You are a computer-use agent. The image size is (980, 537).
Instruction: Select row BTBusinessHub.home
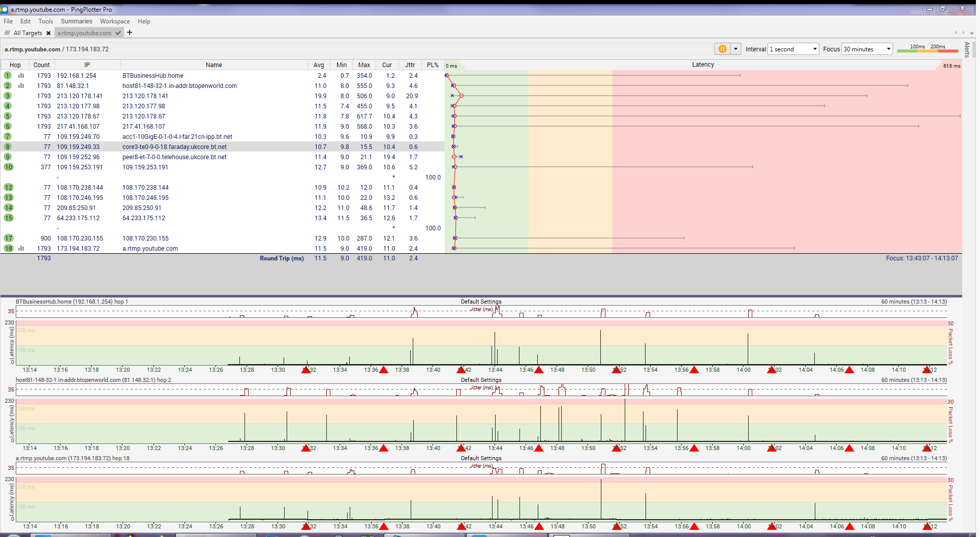223,75
